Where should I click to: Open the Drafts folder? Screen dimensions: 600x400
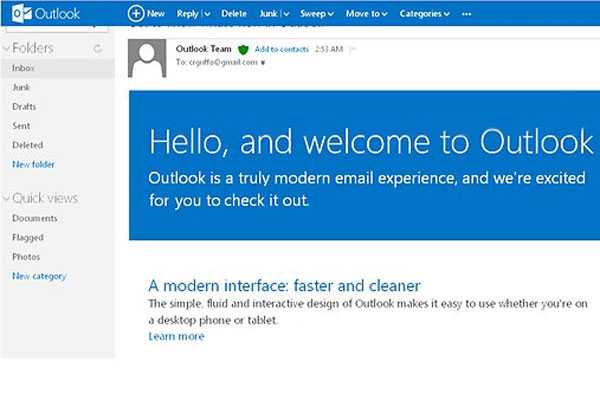coord(24,106)
